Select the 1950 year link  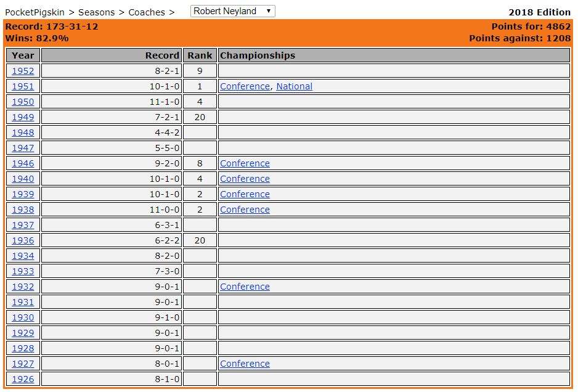(23, 102)
